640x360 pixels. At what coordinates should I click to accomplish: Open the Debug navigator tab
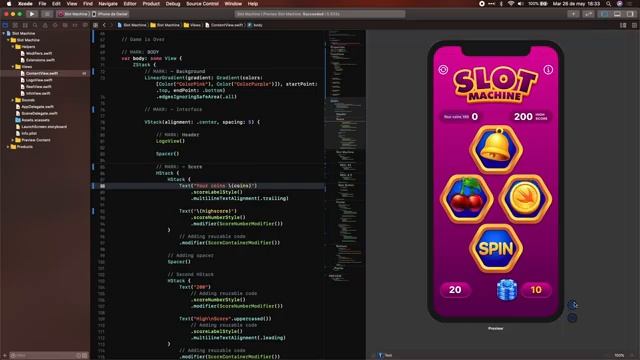click(65, 25)
